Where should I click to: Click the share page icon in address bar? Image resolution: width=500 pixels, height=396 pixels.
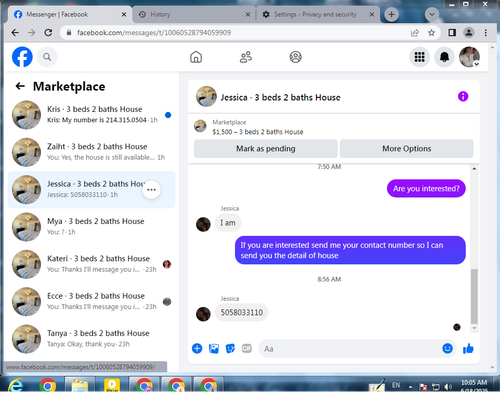[x=415, y=33]
